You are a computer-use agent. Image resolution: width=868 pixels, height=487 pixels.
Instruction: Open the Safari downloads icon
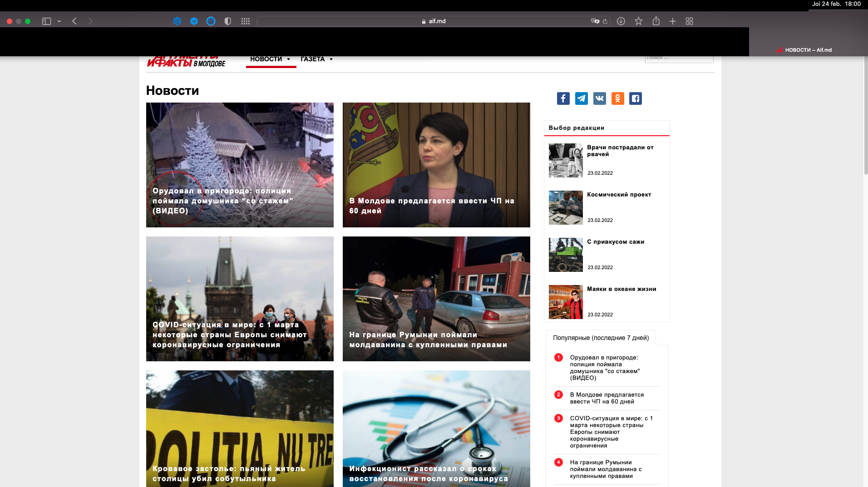pyautogui.click(x=621, y=21)
